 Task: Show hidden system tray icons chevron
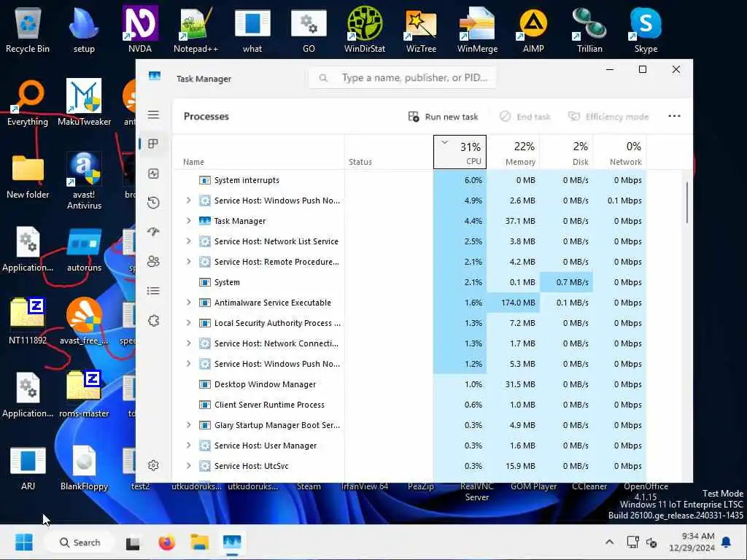[609, 542]
